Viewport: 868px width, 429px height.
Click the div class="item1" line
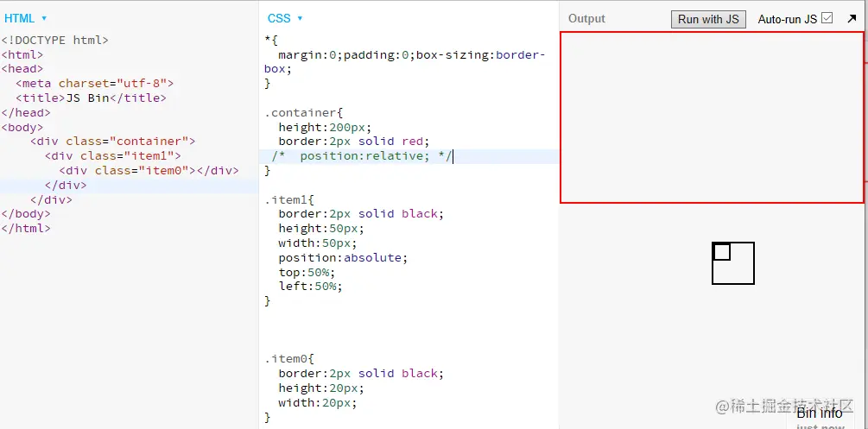tap(112, 155)
